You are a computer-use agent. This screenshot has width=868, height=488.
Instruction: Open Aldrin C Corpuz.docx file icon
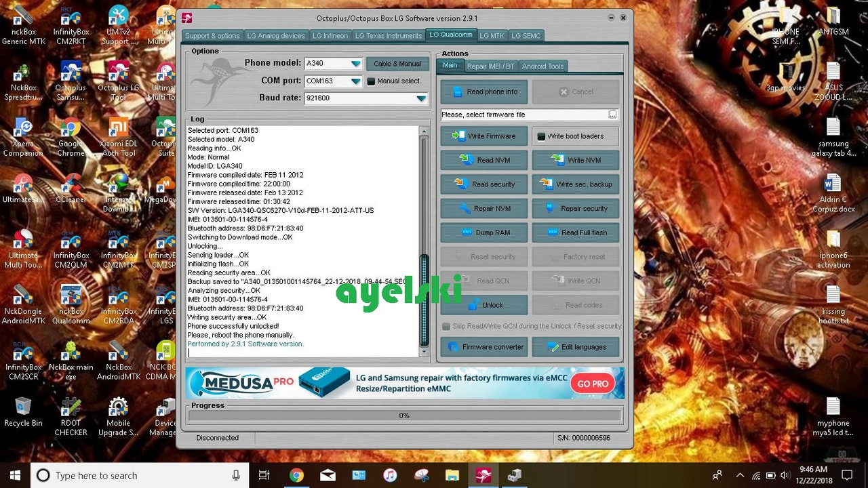(x=833, y=192)
